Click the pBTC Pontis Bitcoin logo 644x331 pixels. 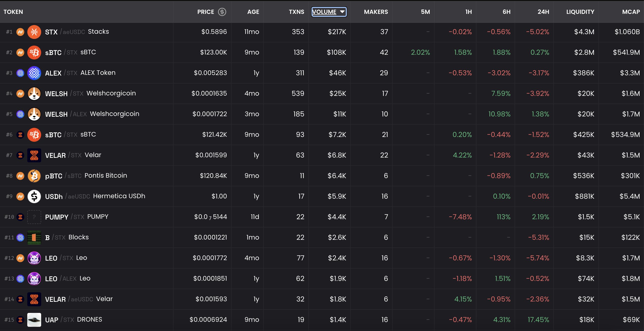click(34, 176)
